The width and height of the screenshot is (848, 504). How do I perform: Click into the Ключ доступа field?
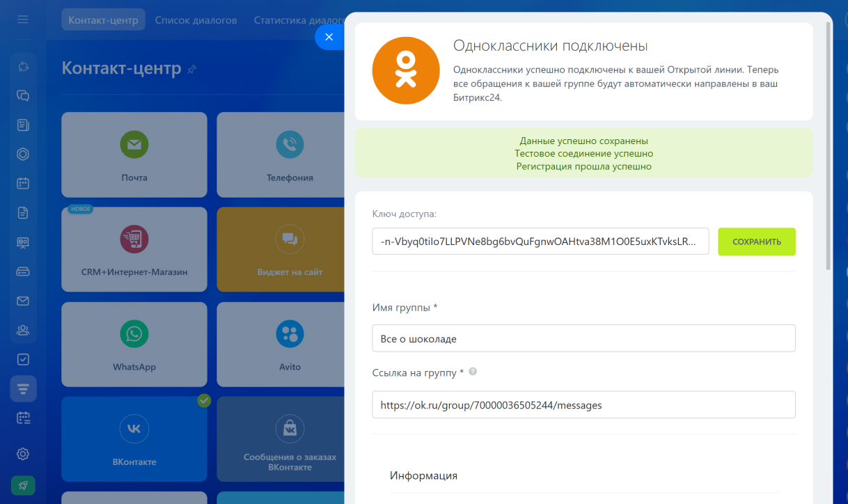pos(540,242)
